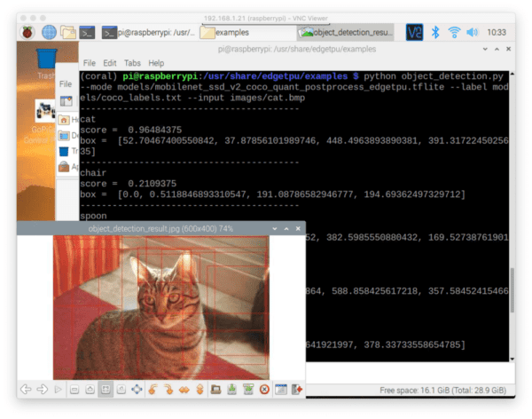This screenshot has width=532, height=419.
Task: Flip the image vertically
Action: click(x=201, y=389)
